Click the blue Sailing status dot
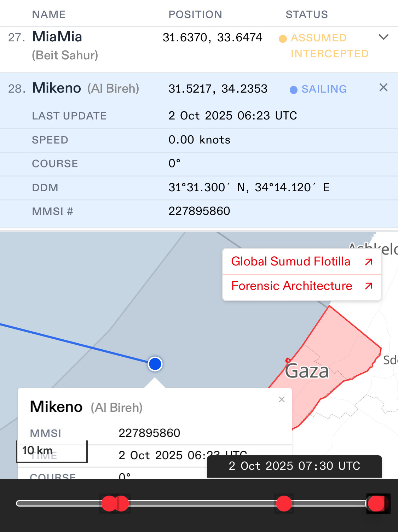This screenshot has width=398, height=532. [293, 90]
